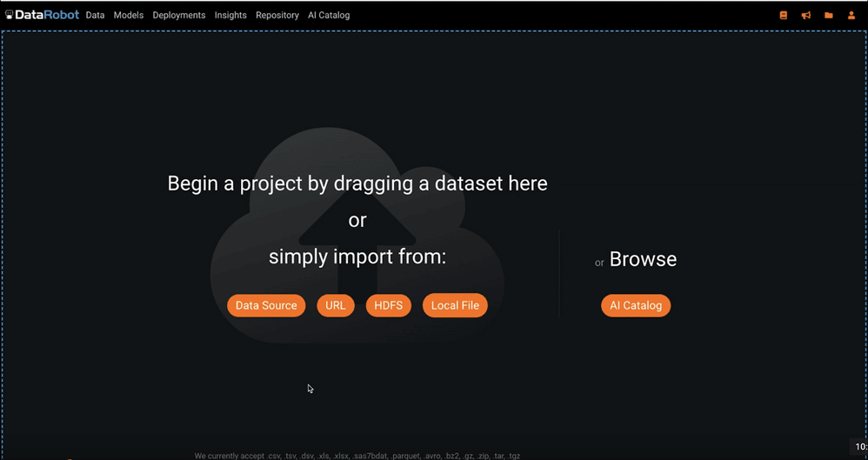Go to the Data tab

95,16
